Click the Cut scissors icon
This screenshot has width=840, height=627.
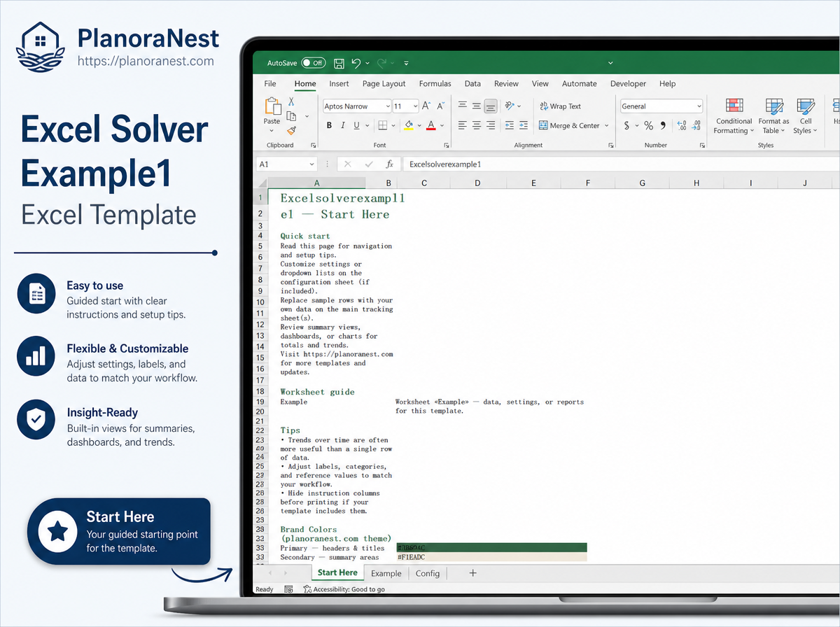[x=291, y=102]
